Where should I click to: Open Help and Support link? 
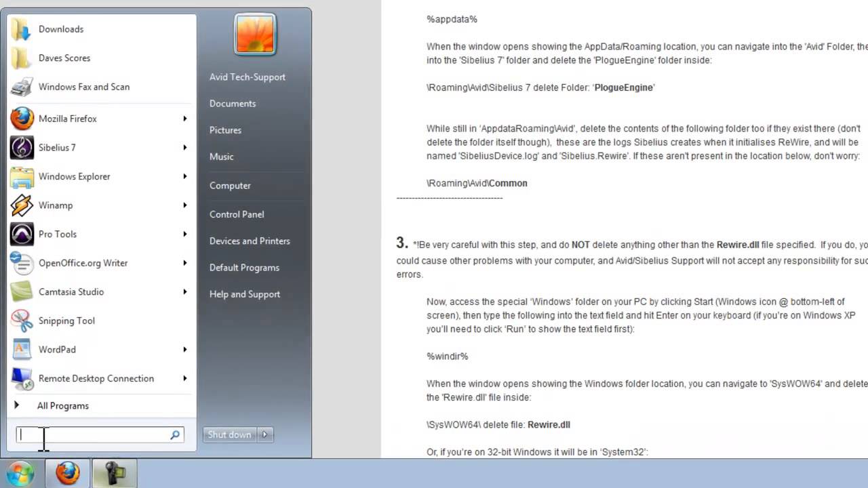pos(245,294)
